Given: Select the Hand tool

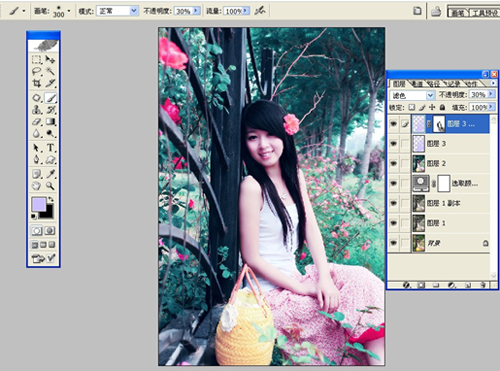Looking at the screenshot, I should pos(36,186).
